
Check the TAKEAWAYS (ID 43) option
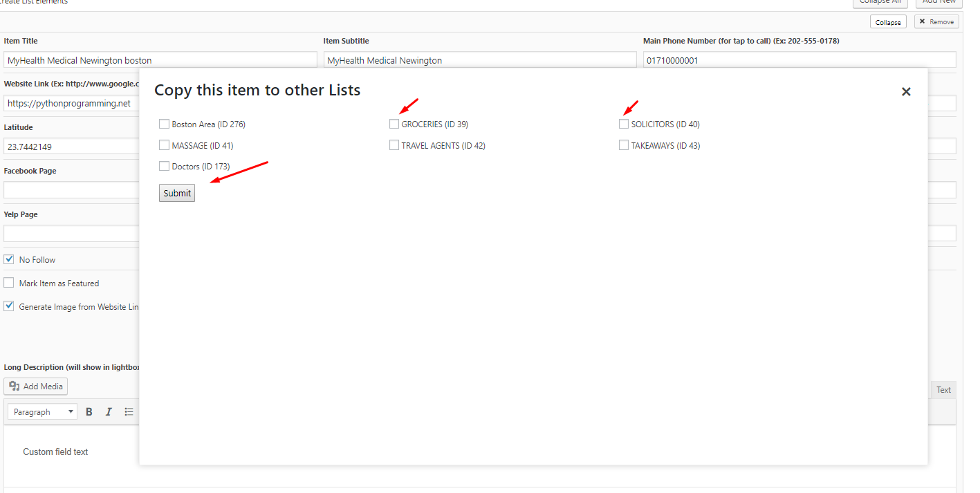point(624,145)
